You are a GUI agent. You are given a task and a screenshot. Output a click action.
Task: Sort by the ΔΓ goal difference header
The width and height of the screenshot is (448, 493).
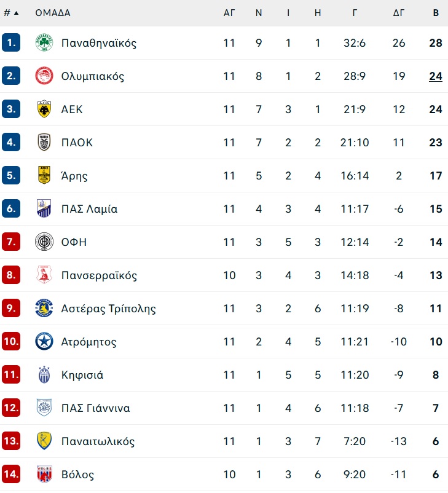pos(399,12)
